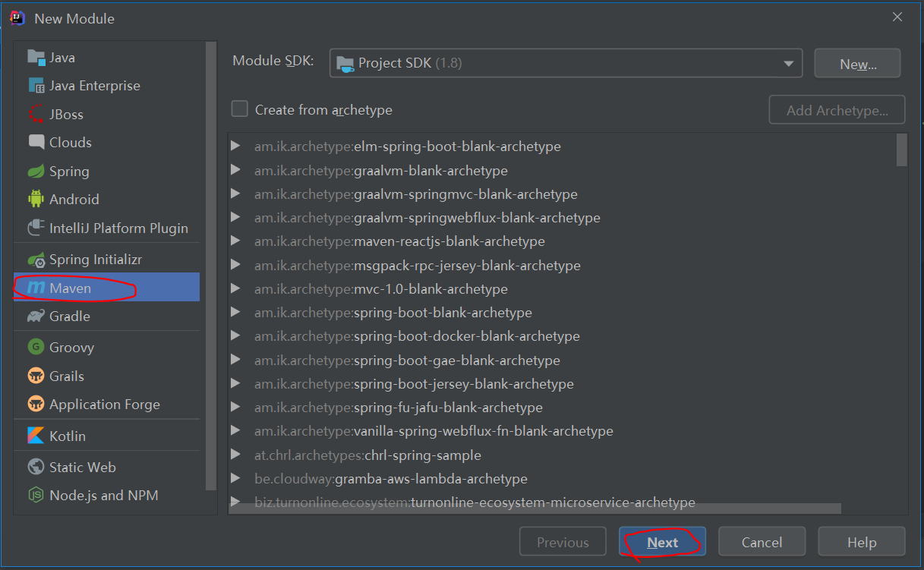The height and width of the screenshot is (570, 924).
Task: Enable Create from archetype checkbox
Action: [x=240, y=109]
